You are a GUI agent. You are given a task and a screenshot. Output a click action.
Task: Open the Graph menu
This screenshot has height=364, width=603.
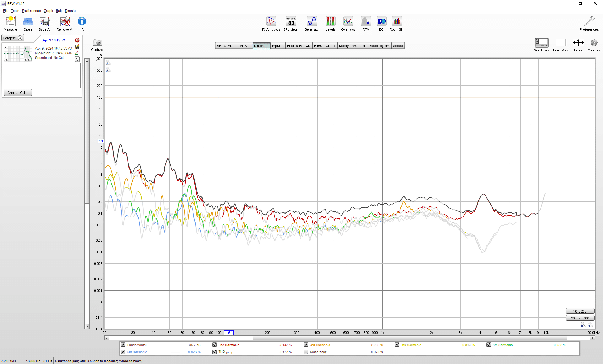click(48, 11)
